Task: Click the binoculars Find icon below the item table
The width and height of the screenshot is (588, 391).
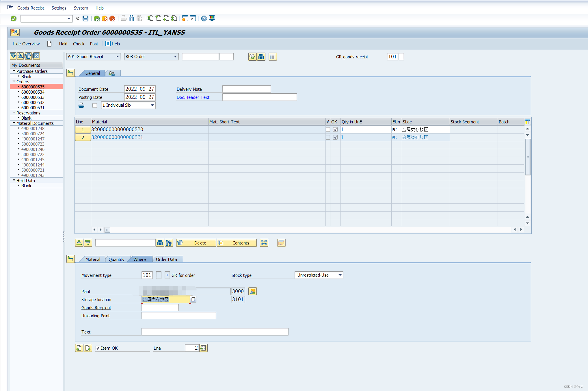Action: click(160, 243)
